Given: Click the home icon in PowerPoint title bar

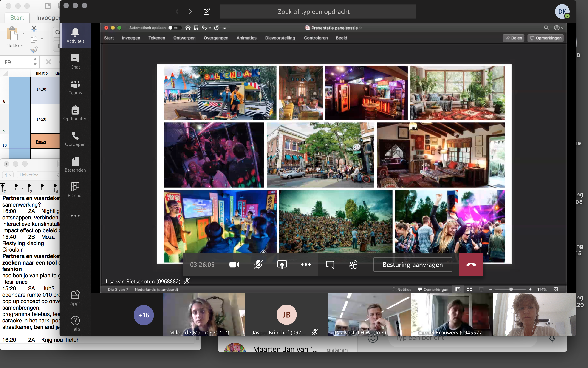Looking at the screenshot, I should (x=188, y=28).
